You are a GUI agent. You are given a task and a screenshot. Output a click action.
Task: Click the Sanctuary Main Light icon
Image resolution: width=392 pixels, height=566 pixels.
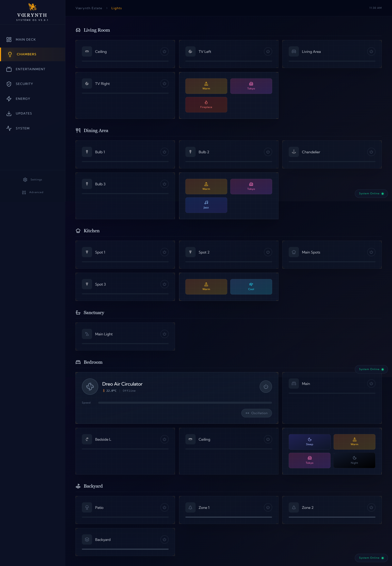87,334
